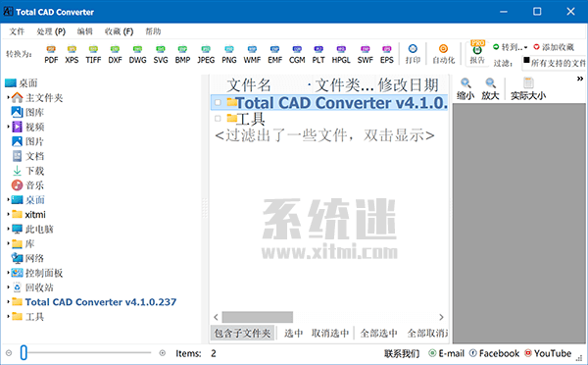Screen dimensions: 588x365
Task: Convert to JPEG format
Action: (x=206, y=54)
